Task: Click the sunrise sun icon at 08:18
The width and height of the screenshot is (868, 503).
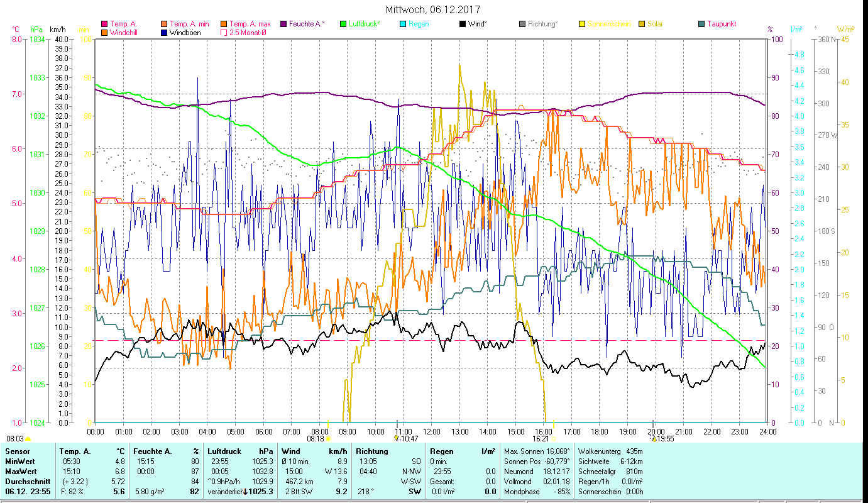Action: point(328,439)
